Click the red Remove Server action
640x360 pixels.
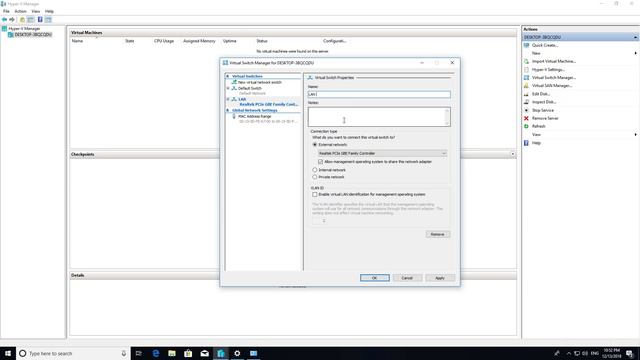(x=544, y=118)
